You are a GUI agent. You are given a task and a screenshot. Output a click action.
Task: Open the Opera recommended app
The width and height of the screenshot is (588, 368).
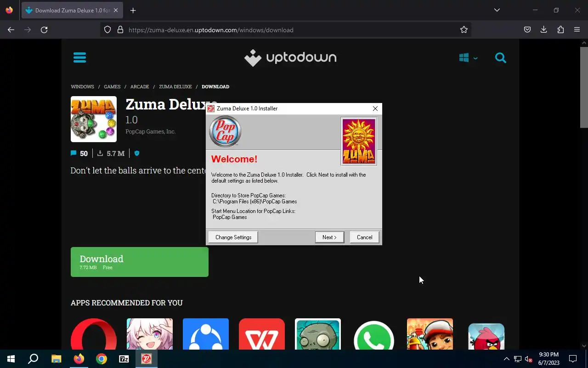pyautogui.click(x=94, y=334)
